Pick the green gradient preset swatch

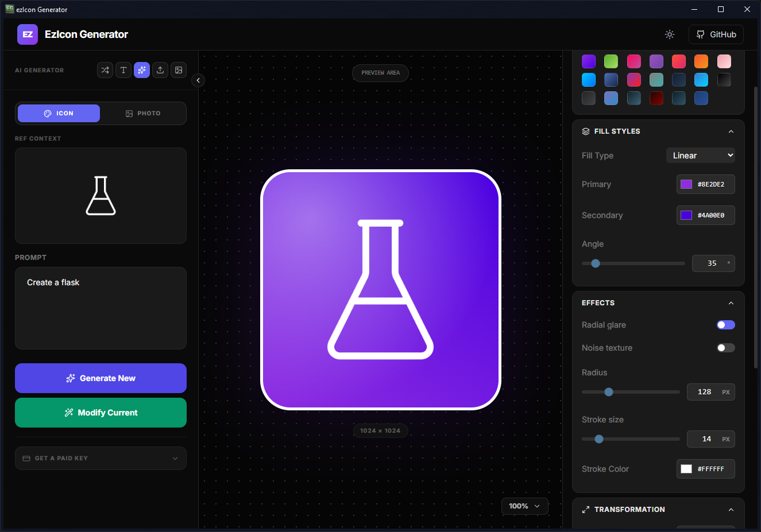611,61
